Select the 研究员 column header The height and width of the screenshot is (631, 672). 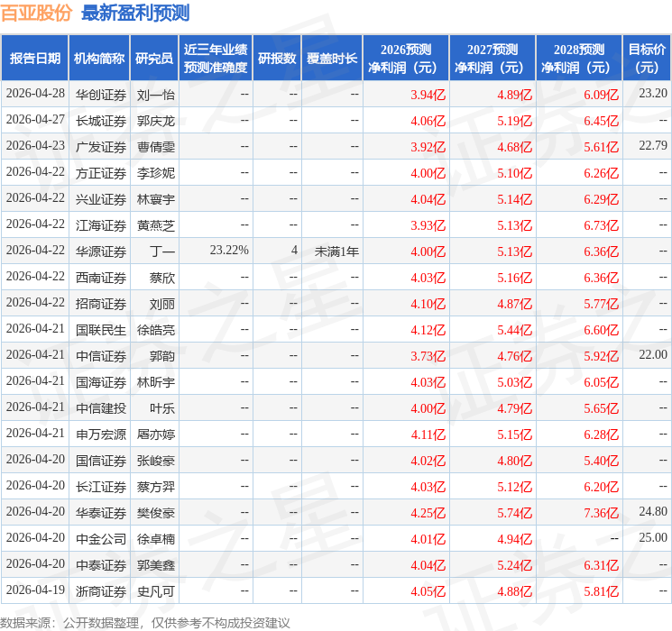coord(154,59)
